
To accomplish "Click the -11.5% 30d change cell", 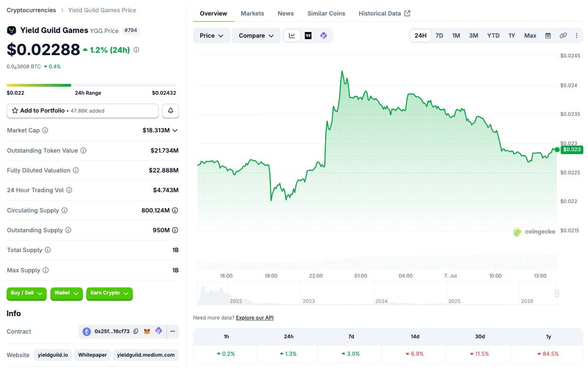I will (480, 353).
